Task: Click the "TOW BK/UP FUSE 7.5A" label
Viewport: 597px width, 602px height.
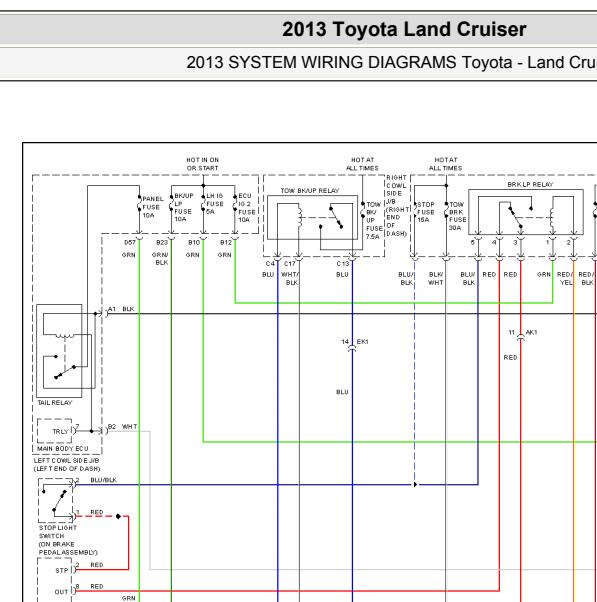Action: [x=374, y=220]
